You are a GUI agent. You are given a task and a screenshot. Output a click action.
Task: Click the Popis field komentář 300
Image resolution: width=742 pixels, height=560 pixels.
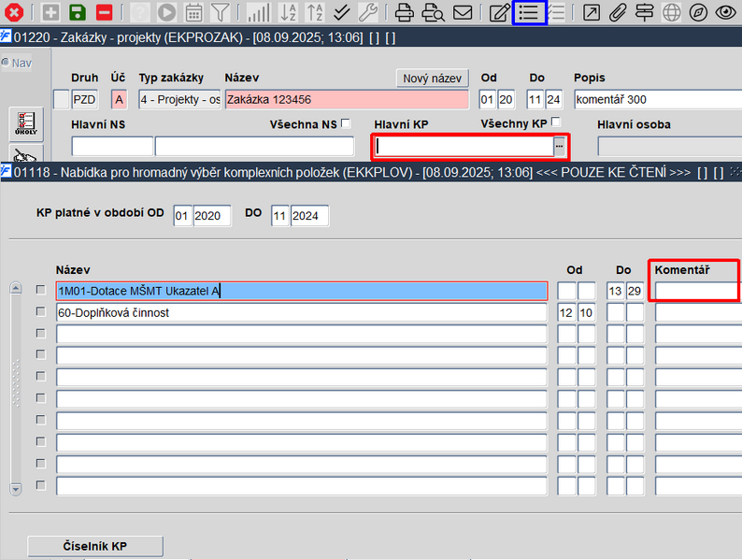(x=658, y=99)
